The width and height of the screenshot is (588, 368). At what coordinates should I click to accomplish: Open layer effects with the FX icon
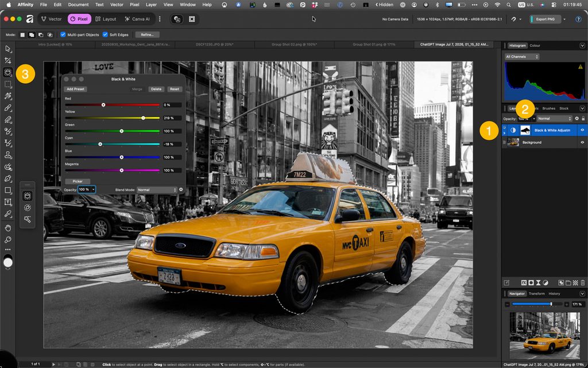coord(524,283)
